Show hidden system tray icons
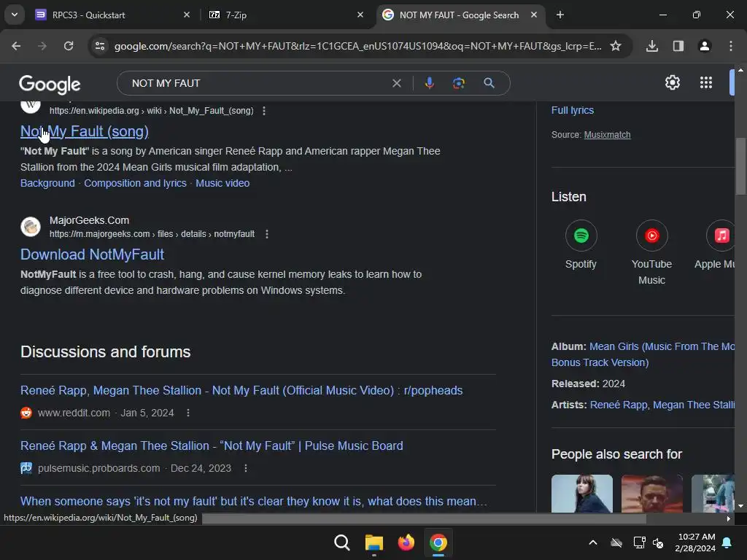Viewport: 747px width, 560px height. tap(592, 542)
